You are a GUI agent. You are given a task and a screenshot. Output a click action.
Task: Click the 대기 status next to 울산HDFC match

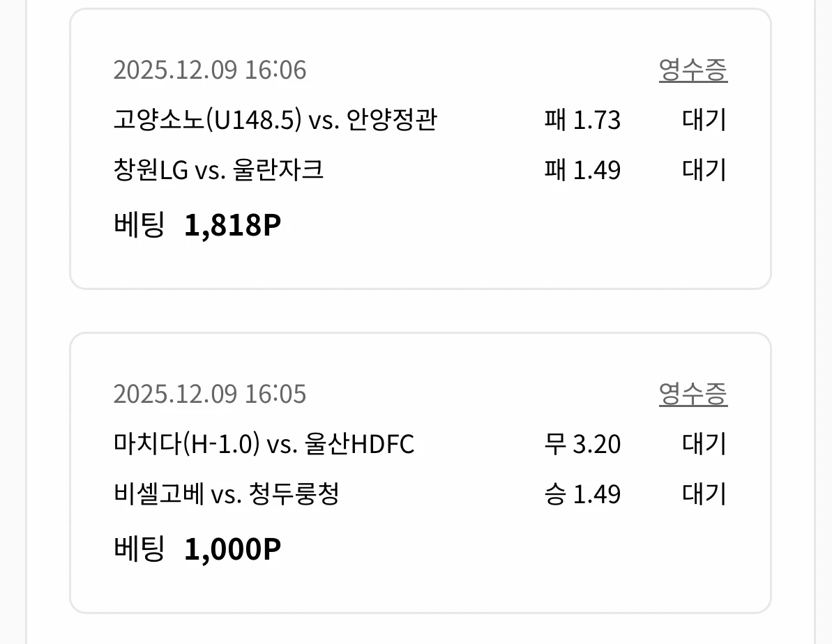[x=703, y=444]
